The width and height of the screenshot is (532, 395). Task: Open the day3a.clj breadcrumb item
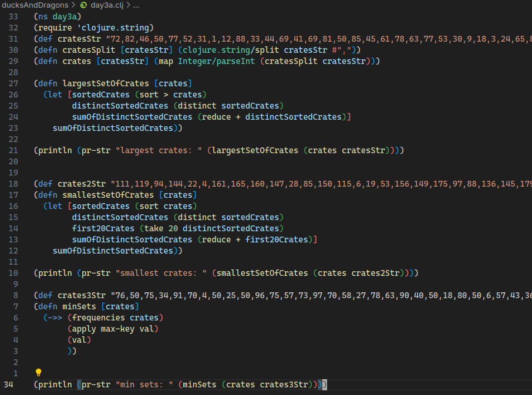tap(107, 5)
